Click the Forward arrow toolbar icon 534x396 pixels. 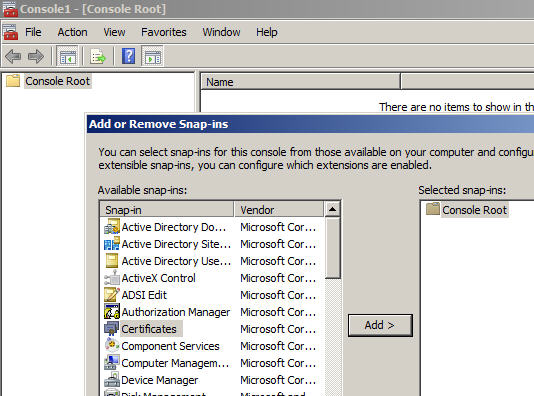click(x=35, y=56)
